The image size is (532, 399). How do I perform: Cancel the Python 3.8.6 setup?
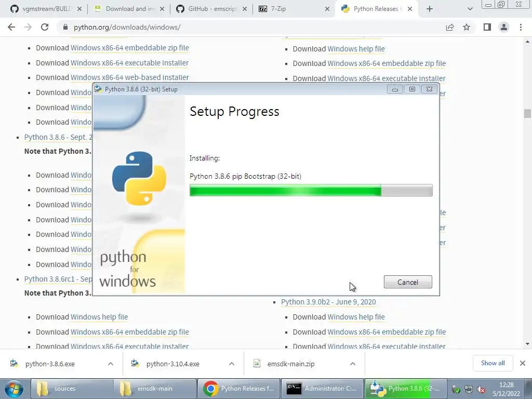[x=408, y=282]
